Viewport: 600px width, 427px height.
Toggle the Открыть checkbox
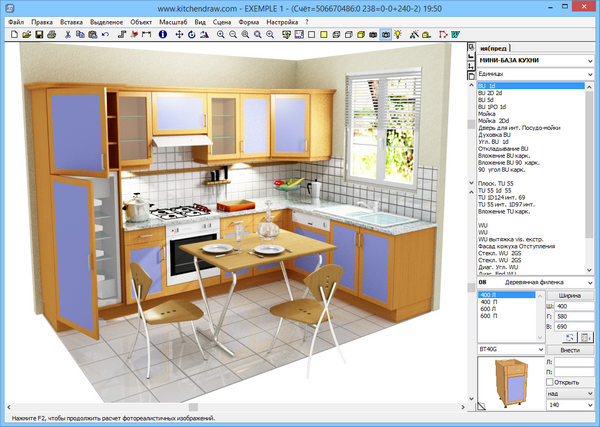[552, 381]
